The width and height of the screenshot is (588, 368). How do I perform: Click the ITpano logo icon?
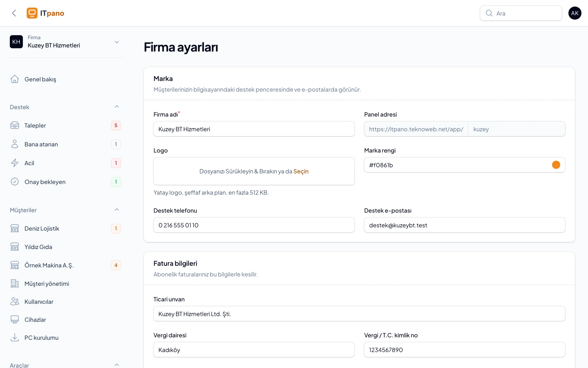(32, 13)
